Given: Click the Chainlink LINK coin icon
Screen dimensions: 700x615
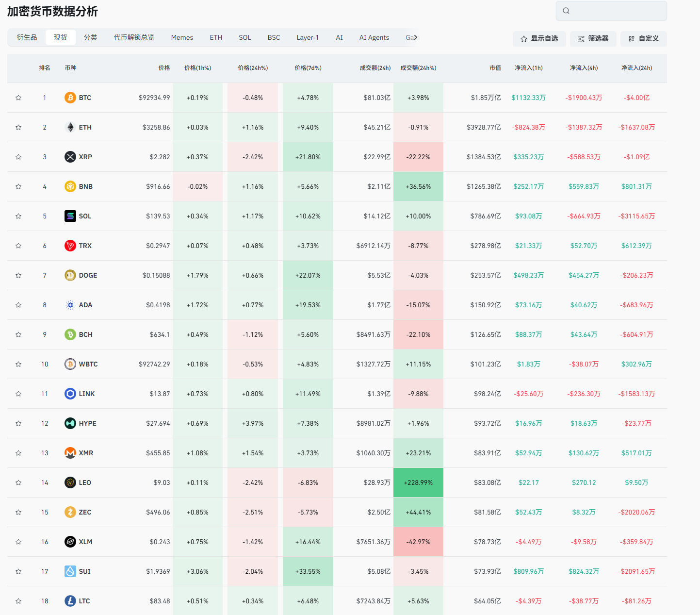Looking at the screenshot, I should point(70,394).
